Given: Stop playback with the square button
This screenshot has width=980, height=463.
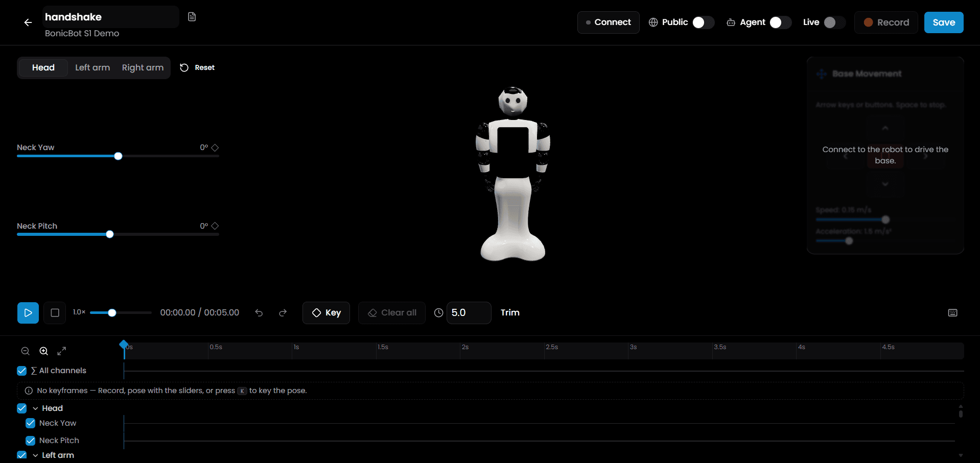Looking at the screenshot, I should point(55,313).
